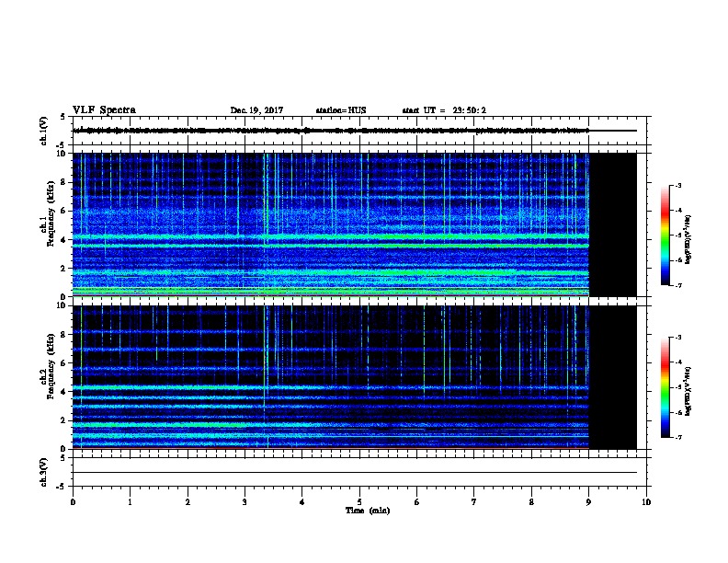The width and height of the screenshot is (728, 563).
Task: Click the "station=HUS" label
Action: (x=341, y=110)
